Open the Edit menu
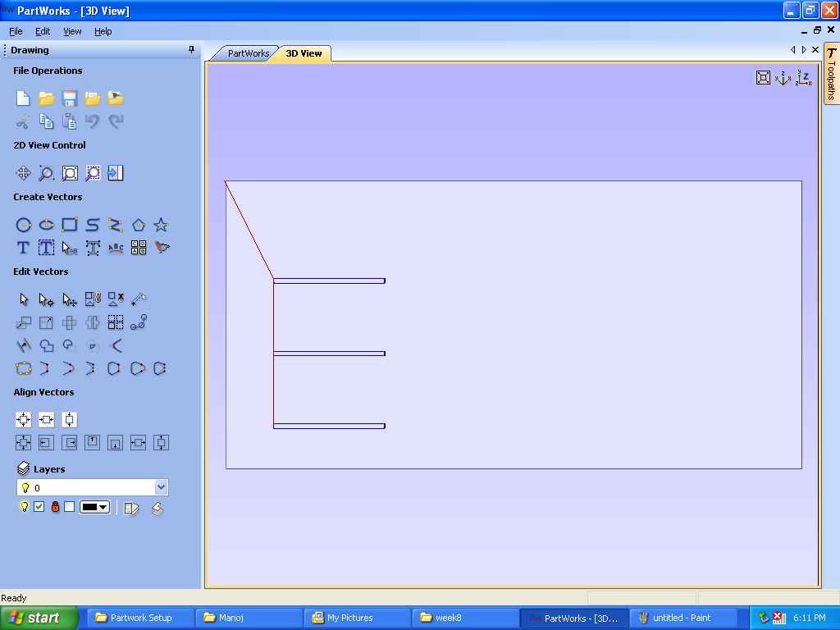840x630 pixels. coord(43,31)
